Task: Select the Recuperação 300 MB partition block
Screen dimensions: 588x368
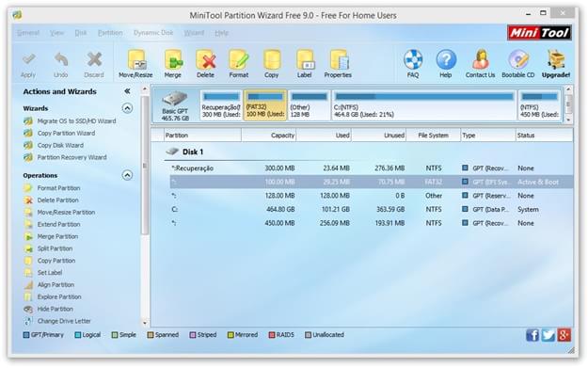Action: pos(221,105)
